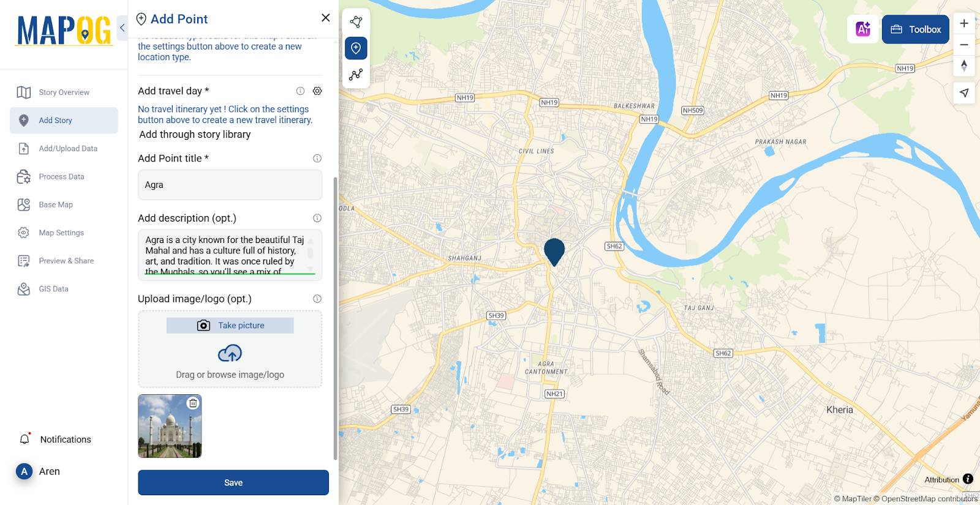Image resolution: width=980 pixels, height=505 pixels.
Task: Select the polygon drawing tool
Action: click(356, 22)
